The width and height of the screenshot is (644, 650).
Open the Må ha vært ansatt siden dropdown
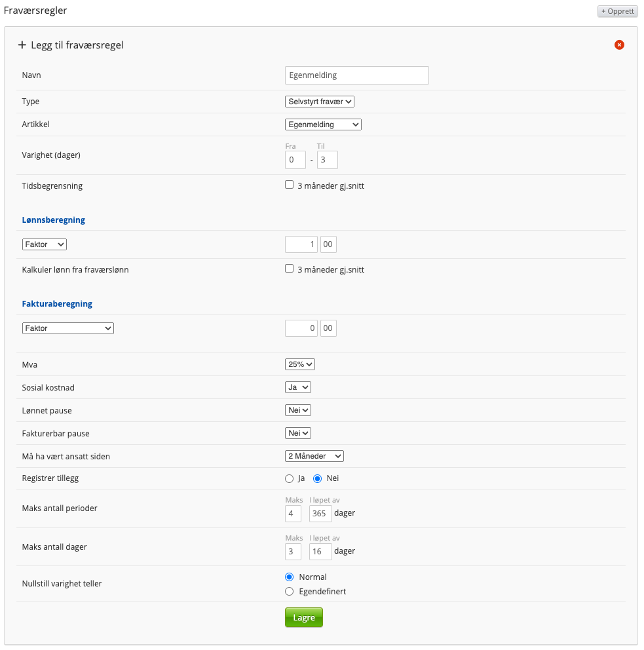(314, 456)
